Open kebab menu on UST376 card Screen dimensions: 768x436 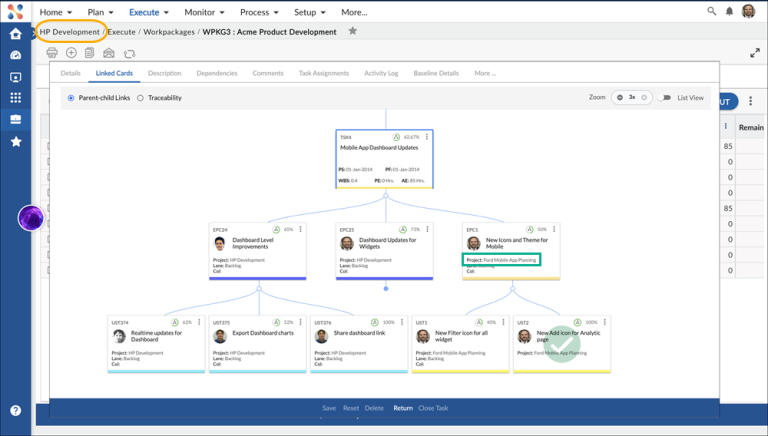click(402, 322)
